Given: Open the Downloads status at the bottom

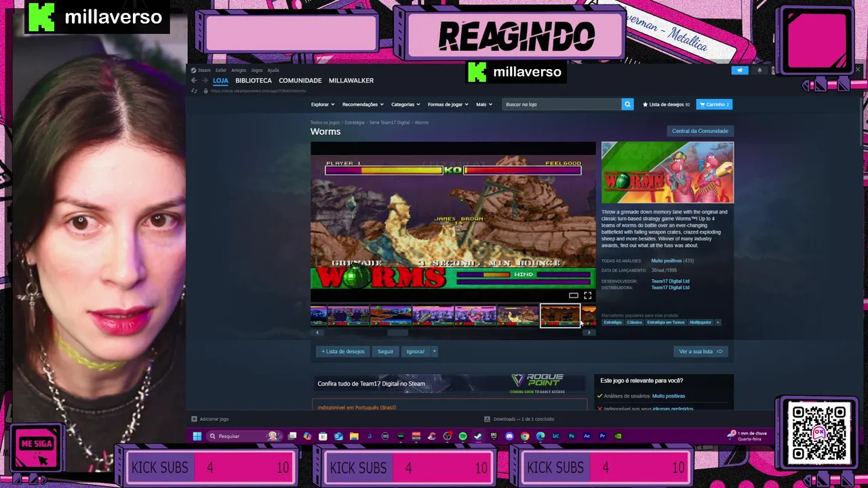Looking at the screenshot, I should (519, 419).
